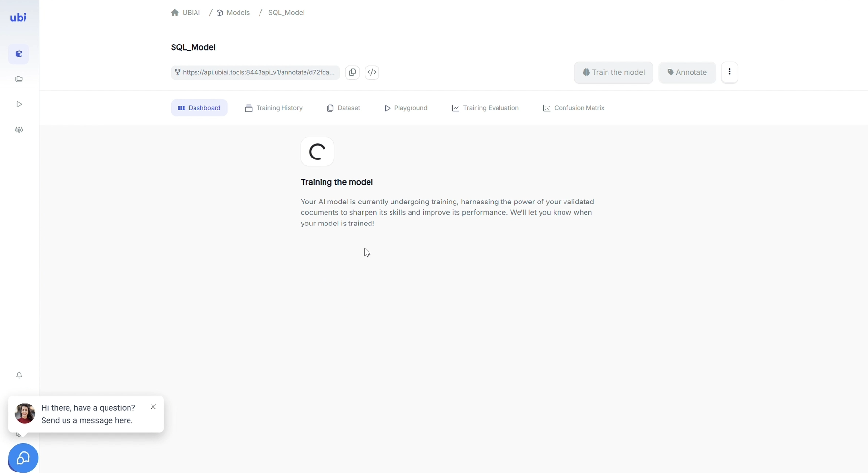Open the Dataset tab

pyautogui.click(x=344, y=108)
